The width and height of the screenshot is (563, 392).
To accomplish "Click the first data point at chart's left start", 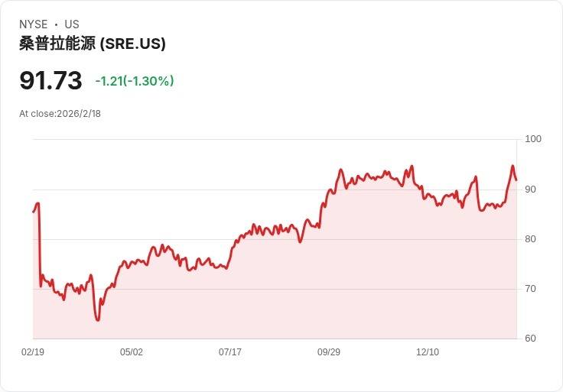I will point(33,212).
